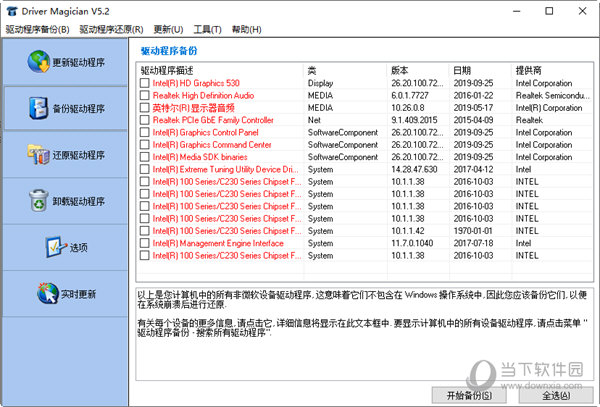Click the Display class cell

(320, 83)
